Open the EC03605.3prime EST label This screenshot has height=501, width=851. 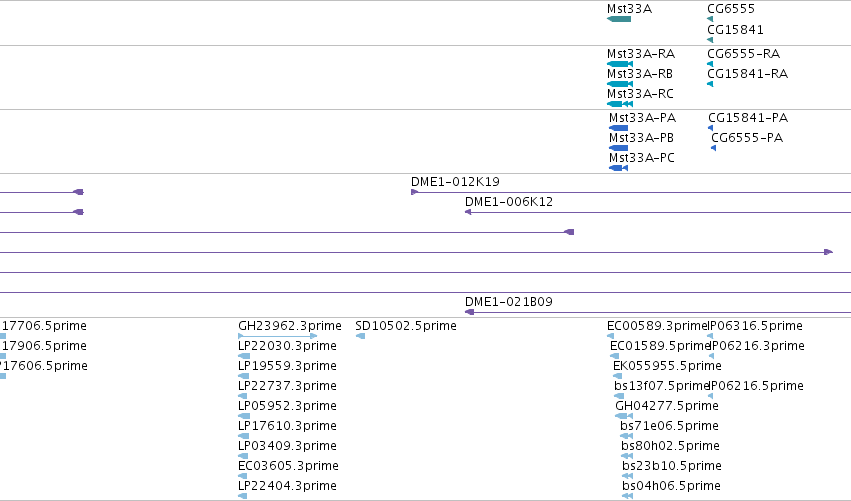[288, 466]
